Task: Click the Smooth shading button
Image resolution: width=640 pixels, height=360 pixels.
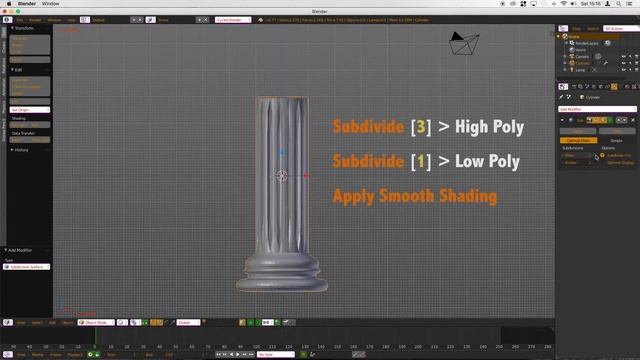Action: [x=19, y=125]
